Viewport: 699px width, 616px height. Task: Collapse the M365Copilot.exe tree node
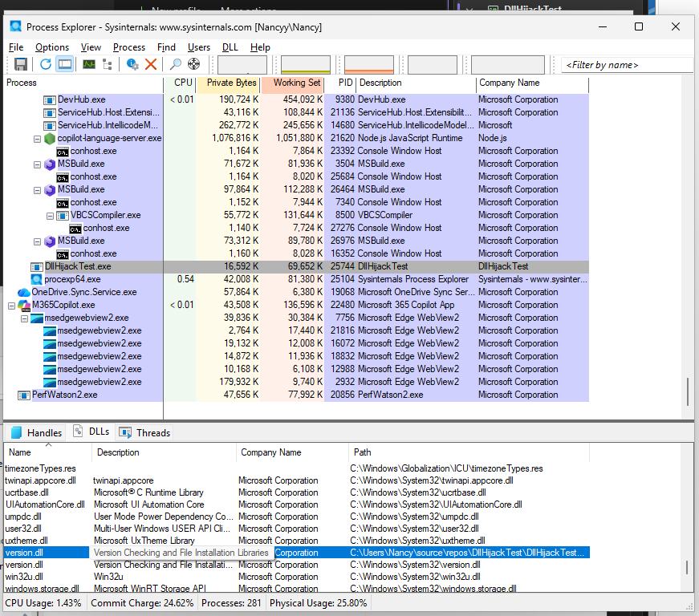point(11,306)
